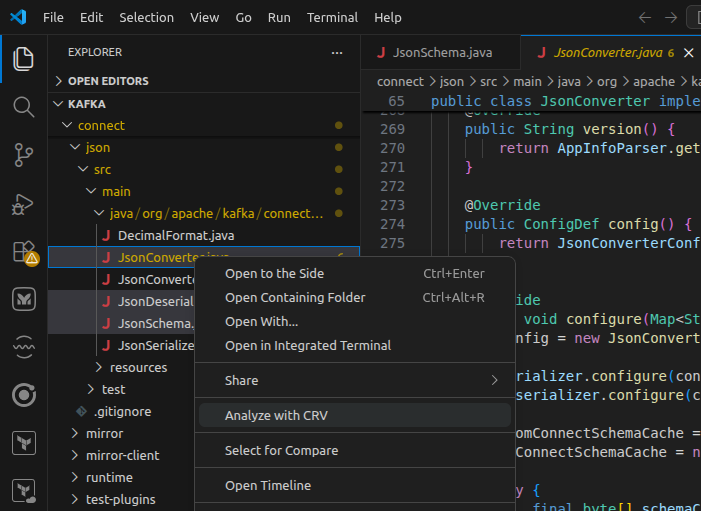Open the upper Terraform icon in activity bar

[x=24, y=443]
